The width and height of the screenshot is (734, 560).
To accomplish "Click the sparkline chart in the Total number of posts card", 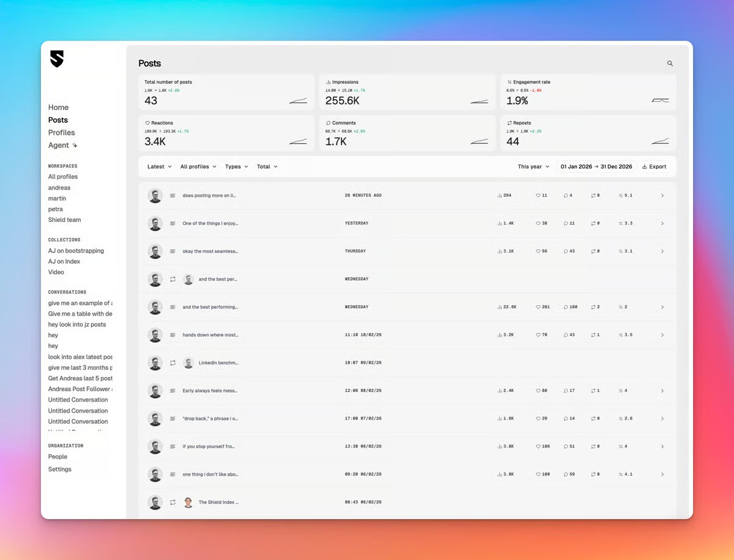I will tap(298, 101).
